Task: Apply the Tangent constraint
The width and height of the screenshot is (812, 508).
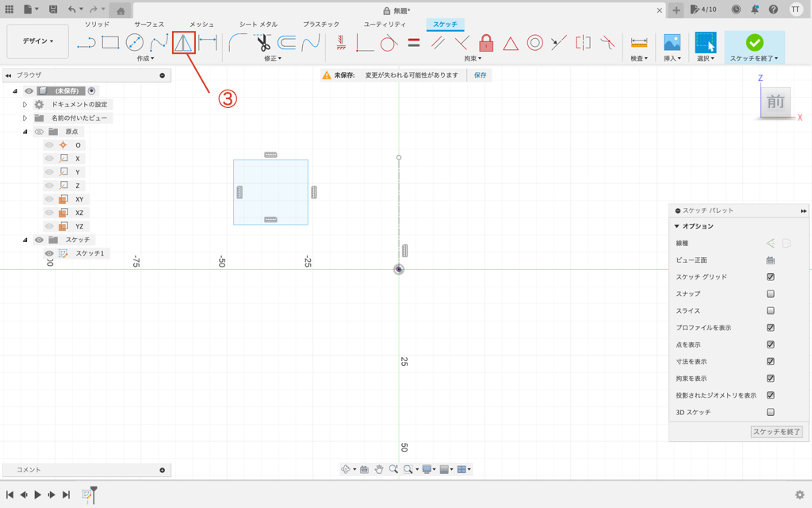Action: pyautogui.click(x=389, y=43)
